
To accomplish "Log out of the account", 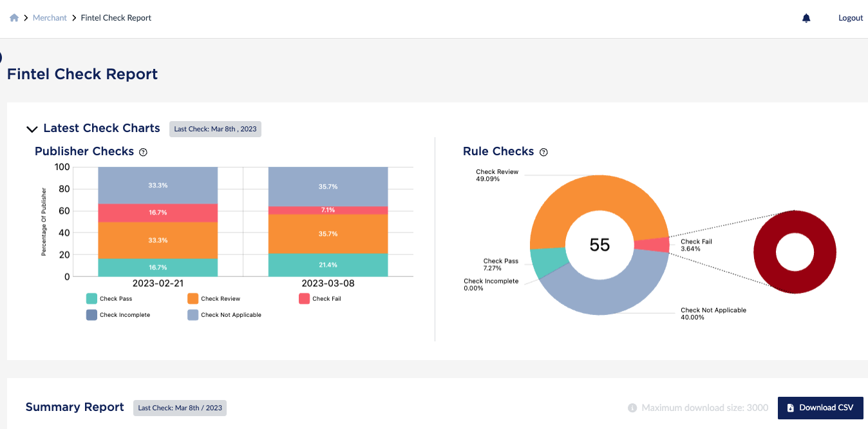I will [851, 18].
